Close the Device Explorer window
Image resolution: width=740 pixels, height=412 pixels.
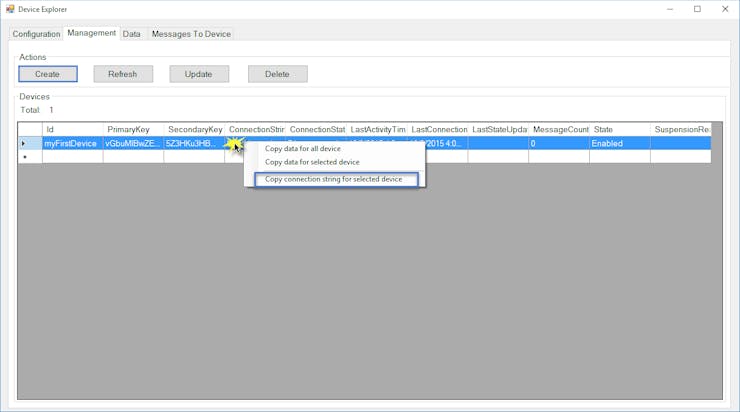725,9
